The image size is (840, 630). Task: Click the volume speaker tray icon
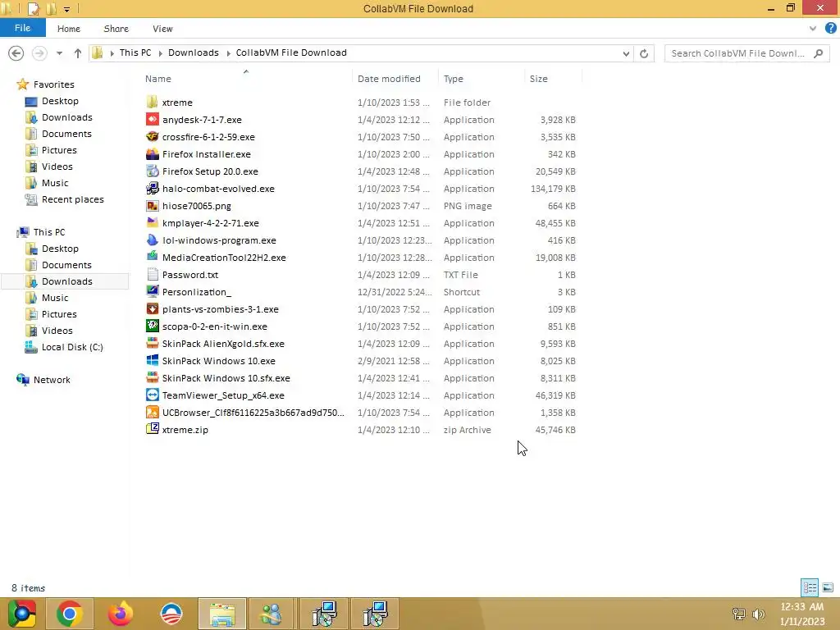click(759, 614)
